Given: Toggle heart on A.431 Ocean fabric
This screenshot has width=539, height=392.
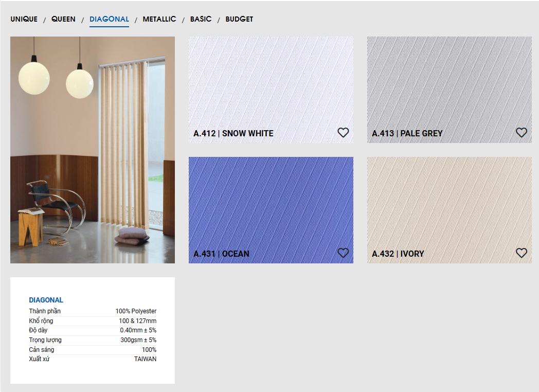Looking at the screenshot, I should click(x=343, y=253).
